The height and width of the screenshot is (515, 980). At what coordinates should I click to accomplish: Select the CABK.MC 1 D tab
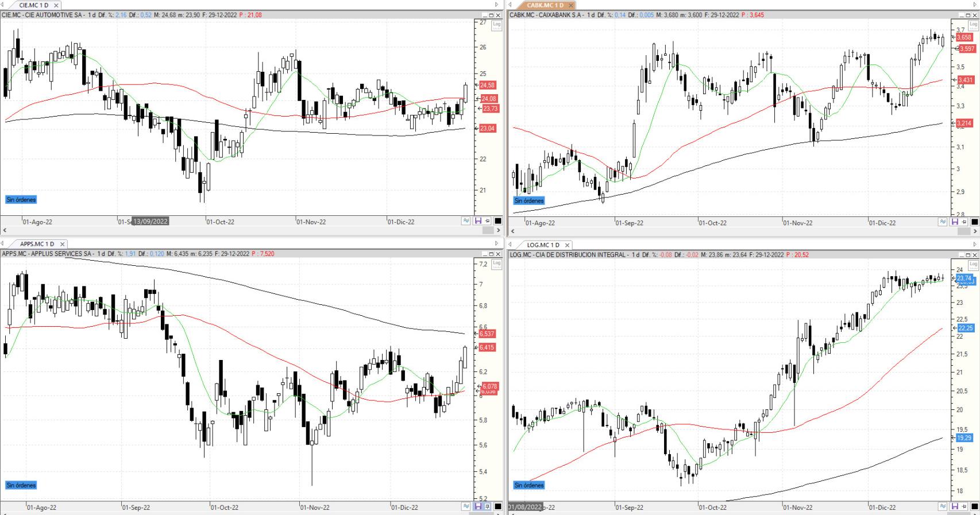pos(545,5)
